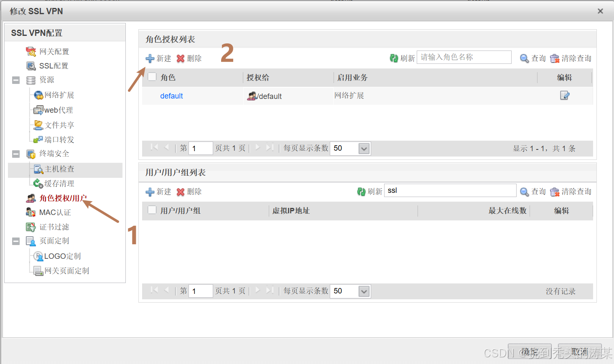Screen dimensions: 614x364
Task: Click 查询 magnifier icon in user list
Action: (x=524, y=192)
